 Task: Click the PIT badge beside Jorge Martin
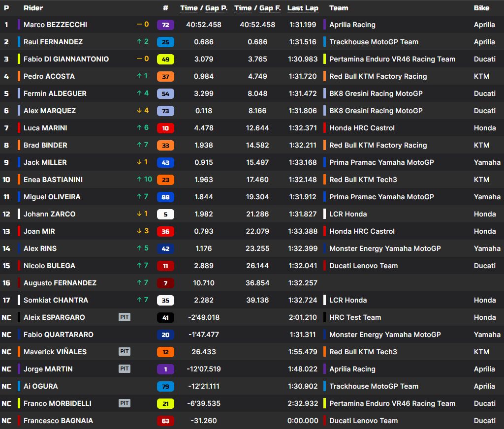pos(125,369)
